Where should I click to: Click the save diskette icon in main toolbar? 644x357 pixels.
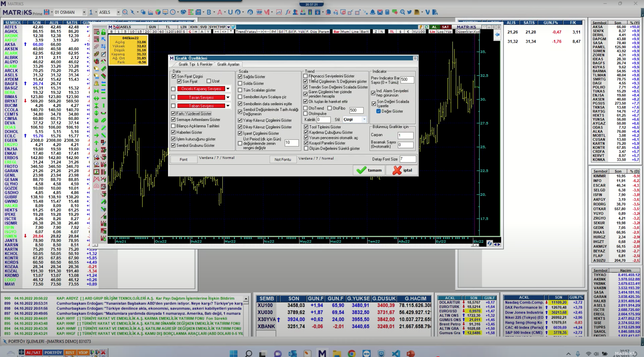pos(47,12)
